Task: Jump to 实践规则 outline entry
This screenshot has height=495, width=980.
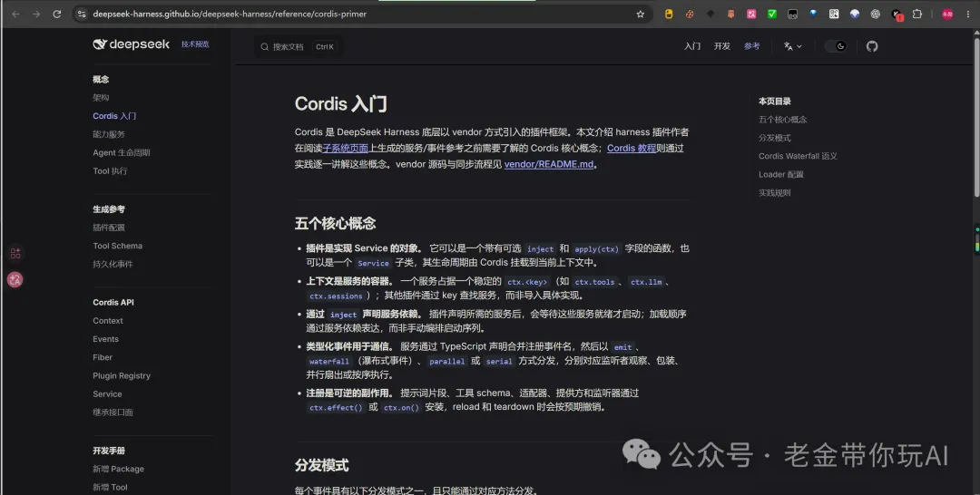Action: (x=774, y=193)
